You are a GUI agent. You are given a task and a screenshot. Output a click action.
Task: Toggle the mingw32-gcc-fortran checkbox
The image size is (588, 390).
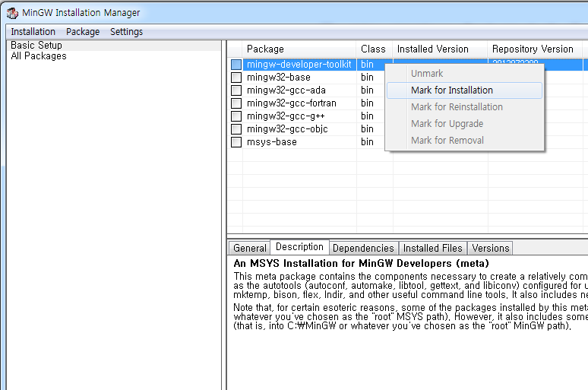(236, 103)
